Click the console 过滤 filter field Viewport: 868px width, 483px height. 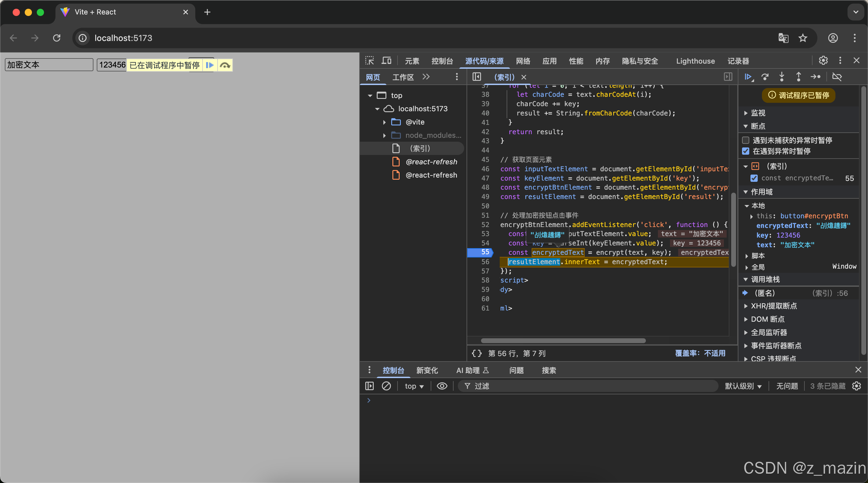(590, 386)
